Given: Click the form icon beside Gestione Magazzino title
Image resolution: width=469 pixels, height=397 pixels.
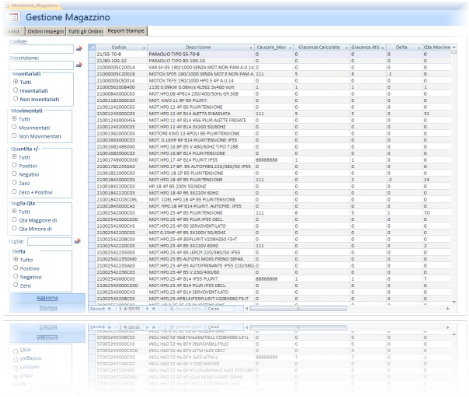Looking at the screenshot, I should (13, 17).
